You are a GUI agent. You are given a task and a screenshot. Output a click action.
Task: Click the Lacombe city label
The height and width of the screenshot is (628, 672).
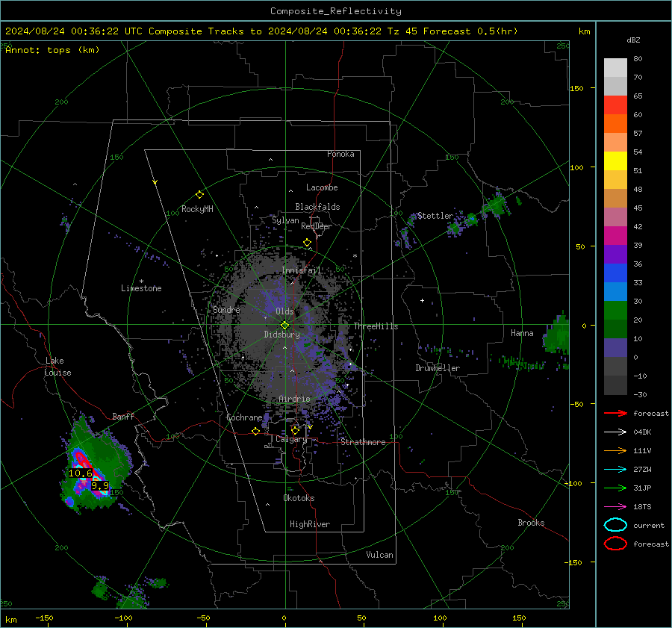pos(322,187)
